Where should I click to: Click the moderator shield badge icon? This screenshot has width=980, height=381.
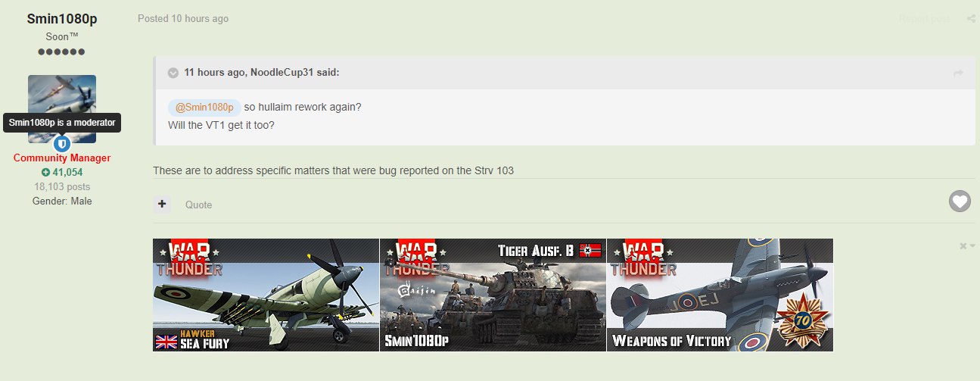coord(62,143)
